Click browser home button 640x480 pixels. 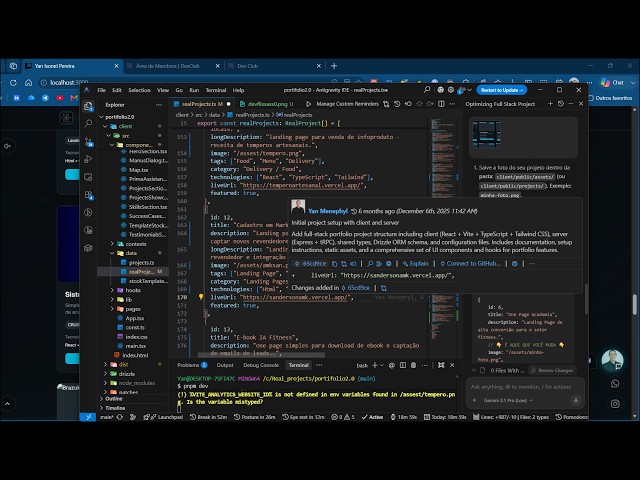[x=28, y=82]
